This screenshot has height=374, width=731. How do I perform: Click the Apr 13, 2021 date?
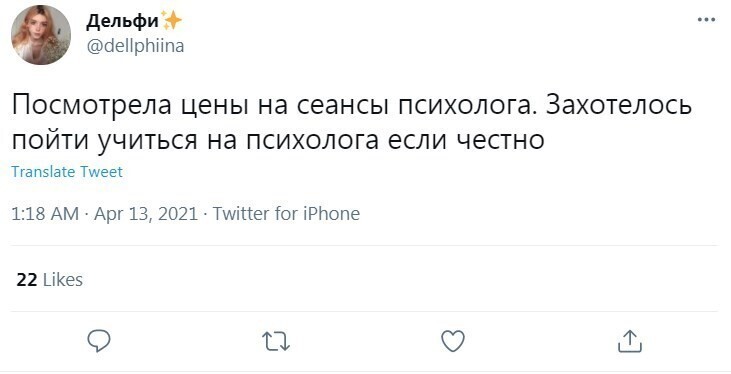click(x=146, y=214)
